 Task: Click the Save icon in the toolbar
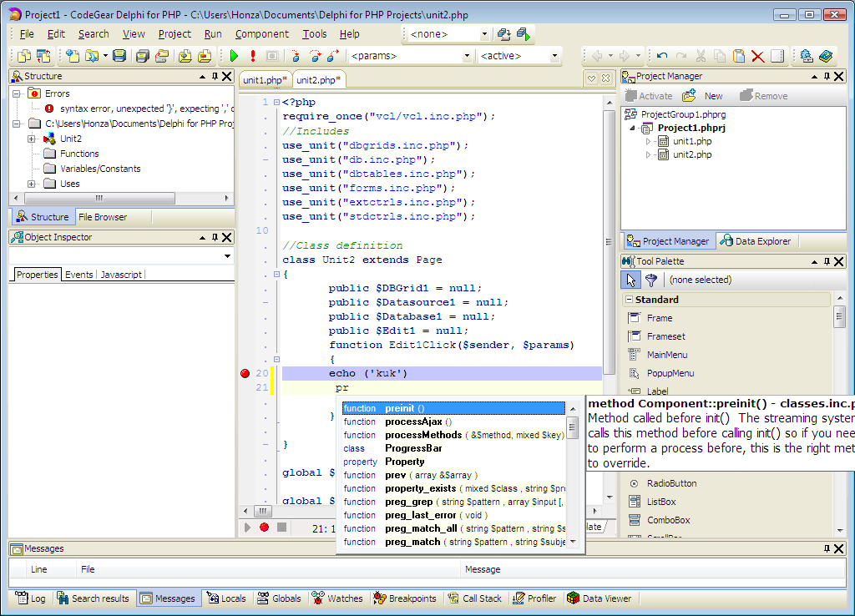[119, 56]
